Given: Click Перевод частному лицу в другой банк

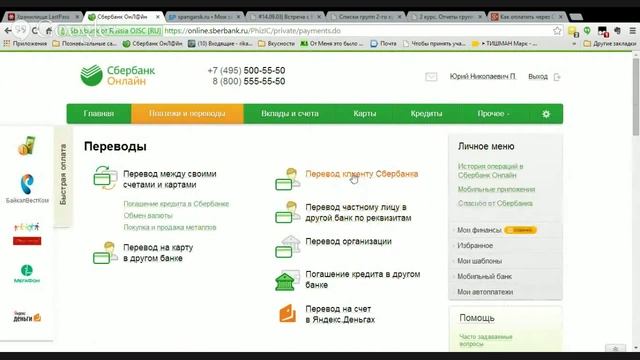Looking at the screenshot, I should [x=358, y=212].
